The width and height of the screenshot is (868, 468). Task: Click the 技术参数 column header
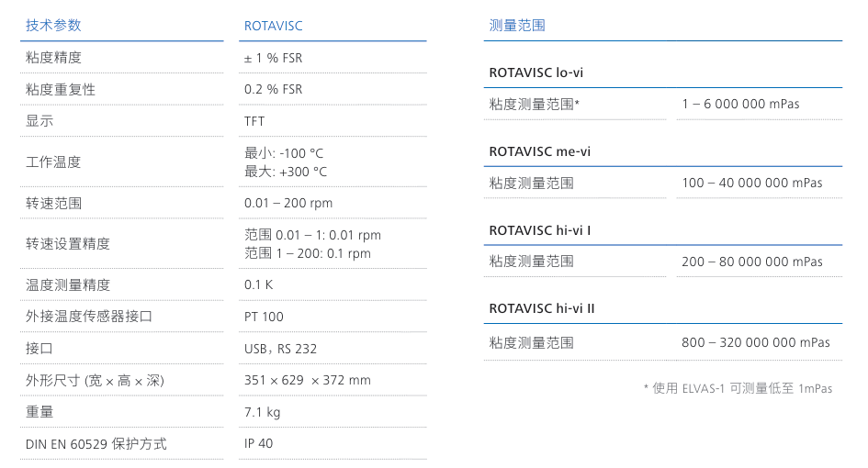[x=53, y=26]
